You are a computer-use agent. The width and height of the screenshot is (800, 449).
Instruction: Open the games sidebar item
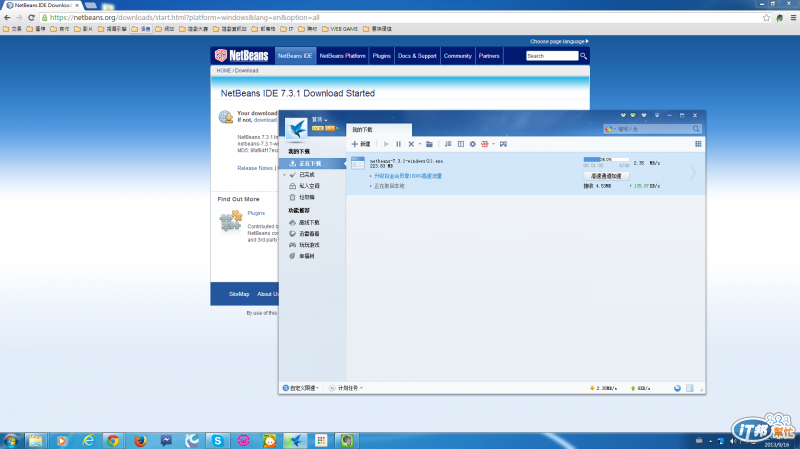click(x=305, y=245)
